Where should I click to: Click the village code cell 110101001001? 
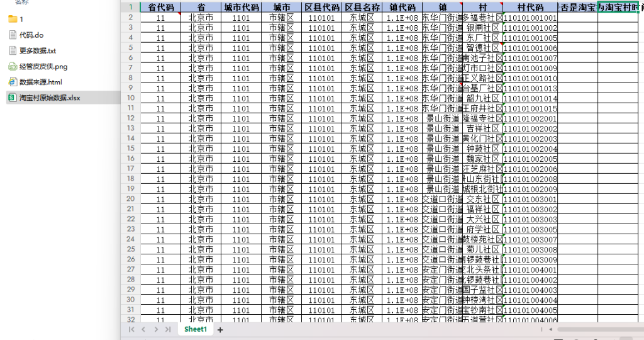pos(530,18)
